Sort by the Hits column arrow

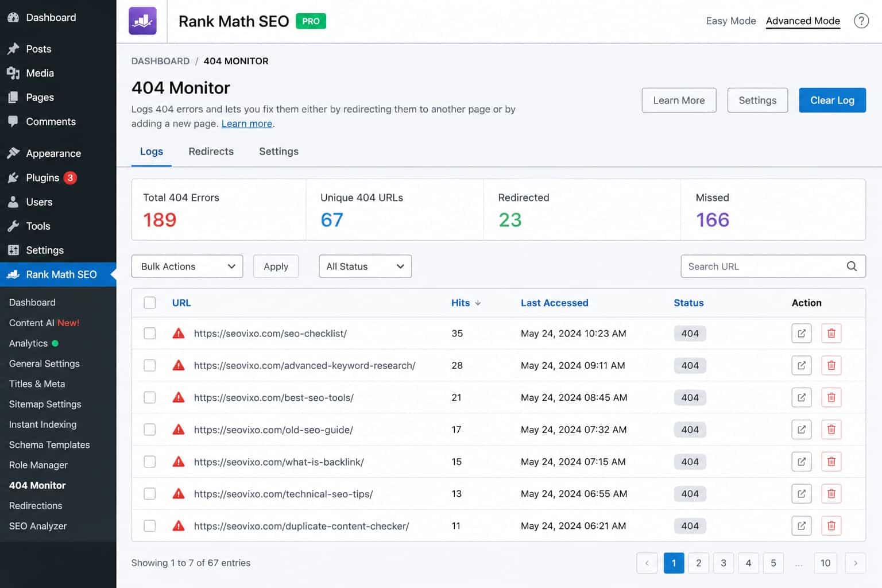478,303
